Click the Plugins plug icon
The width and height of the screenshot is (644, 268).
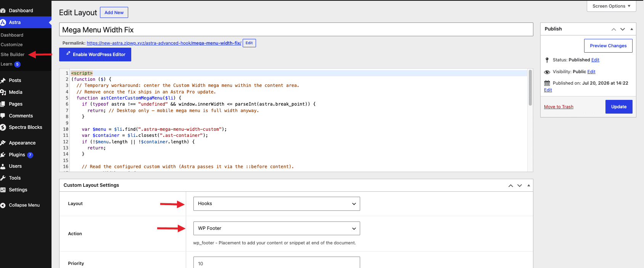point(3,155)
